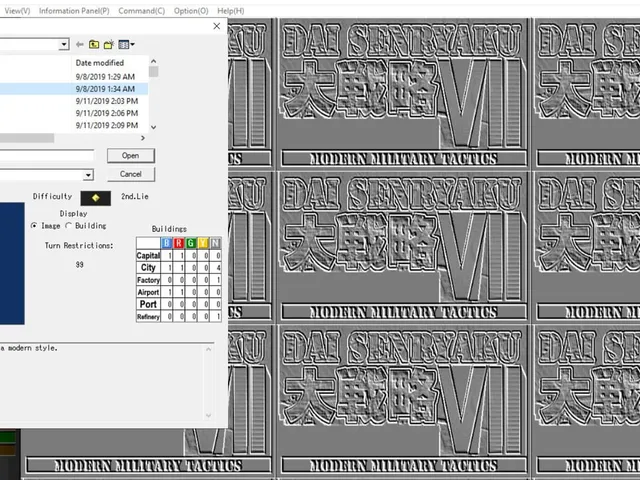Image resolution: width=640 pixels, height=480 pixels.
Task: Create a new folder icon
Action: (109, 44)
